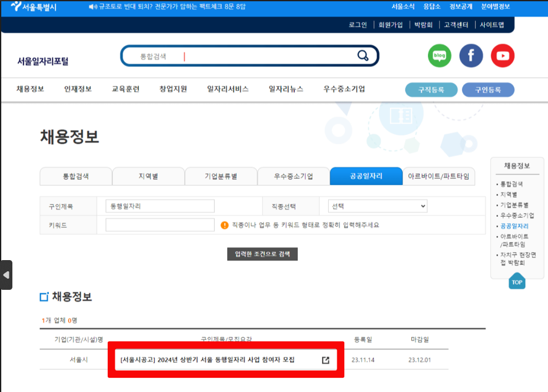Open the 교육훈련 main menu
This screenshot has width=548, height=392.
(126, 89)
